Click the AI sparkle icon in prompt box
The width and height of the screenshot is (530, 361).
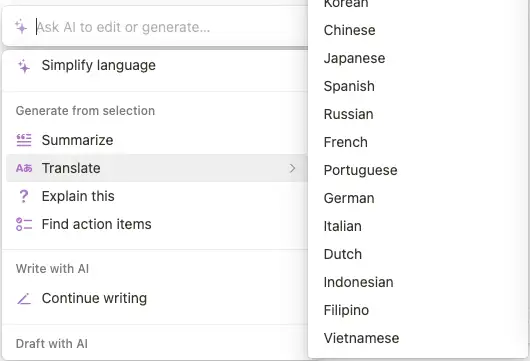pyautogui.click(x=21, y=27)
